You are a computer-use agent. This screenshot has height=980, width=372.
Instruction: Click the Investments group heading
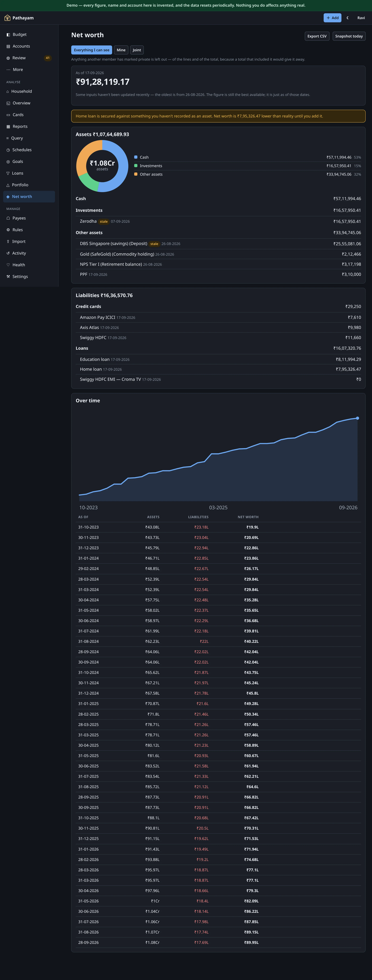point(89,210)
